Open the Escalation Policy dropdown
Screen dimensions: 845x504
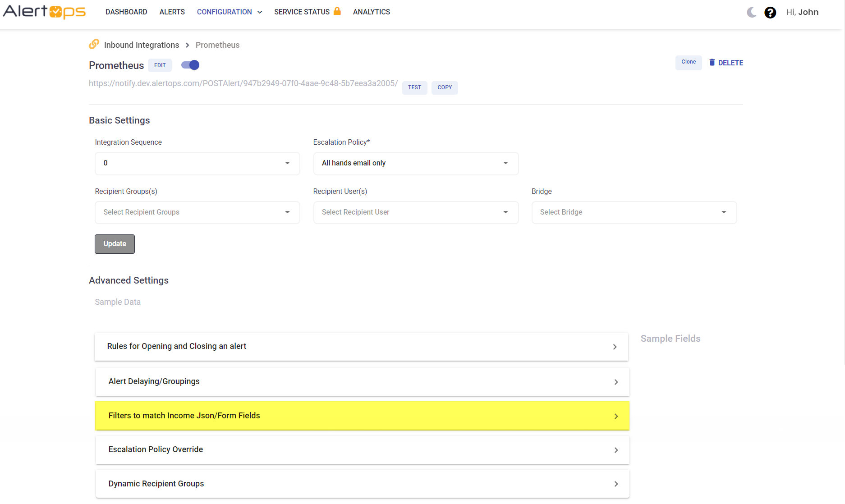[x=415, y=163]
